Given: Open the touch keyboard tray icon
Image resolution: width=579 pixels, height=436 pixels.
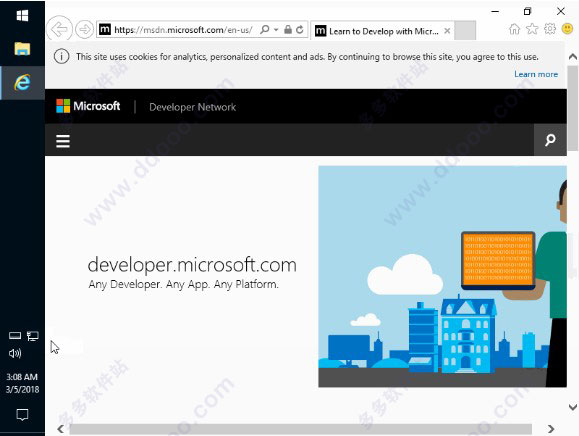Looking at the screenshot, I should tap(15, 335).
